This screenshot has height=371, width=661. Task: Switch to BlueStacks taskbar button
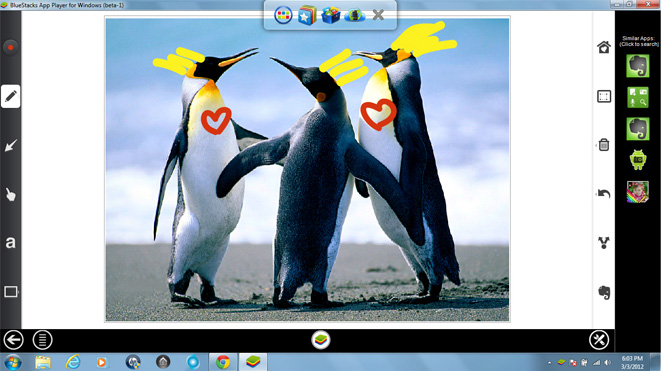coord(253,362)
